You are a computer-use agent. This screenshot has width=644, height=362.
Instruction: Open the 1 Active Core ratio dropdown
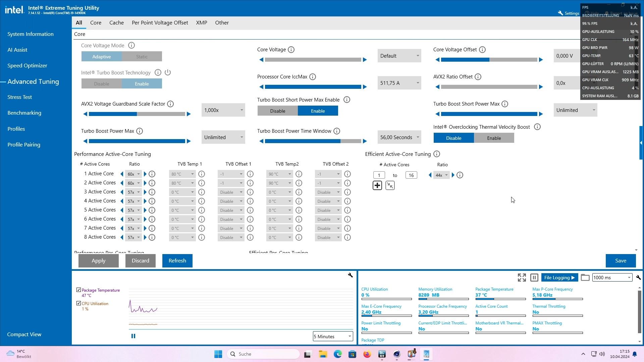pyautogui.click(x=133, y=174)
